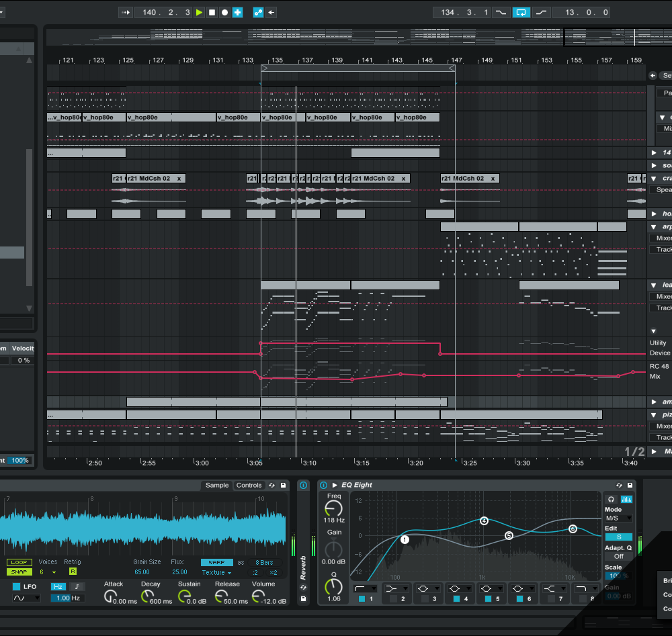Toggle EQ band 5 activator
The height and width of the screenshot is (636, 672).
488,599
